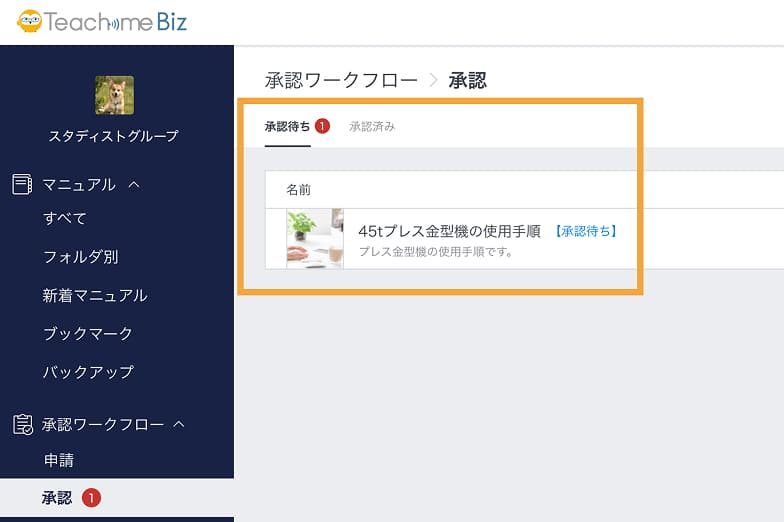The height and width of the screenshot is (522, 784).
Task: Click the マニュアル notebook icon
Action: pos(22,184)
